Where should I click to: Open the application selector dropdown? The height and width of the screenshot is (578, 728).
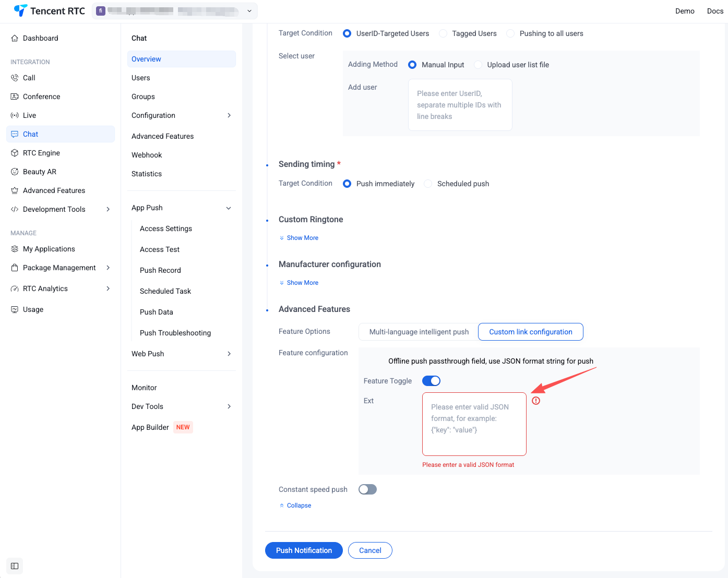tap(249, 11)
